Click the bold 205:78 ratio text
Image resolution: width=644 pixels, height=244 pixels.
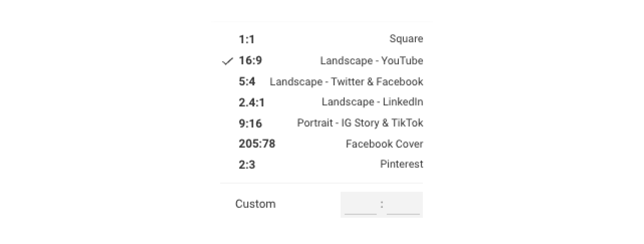(x=257, y=144)
